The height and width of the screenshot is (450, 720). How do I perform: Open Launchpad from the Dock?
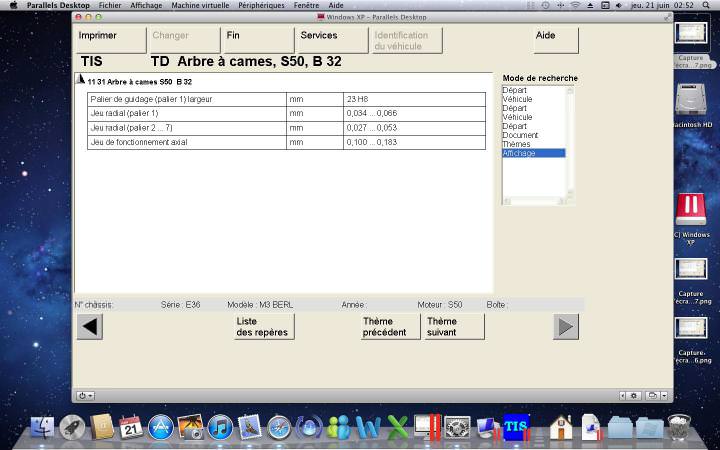click(72, 427)
